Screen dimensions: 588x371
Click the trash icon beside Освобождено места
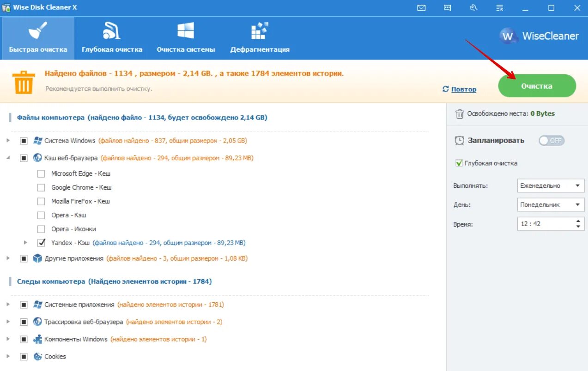coord(459,114)
